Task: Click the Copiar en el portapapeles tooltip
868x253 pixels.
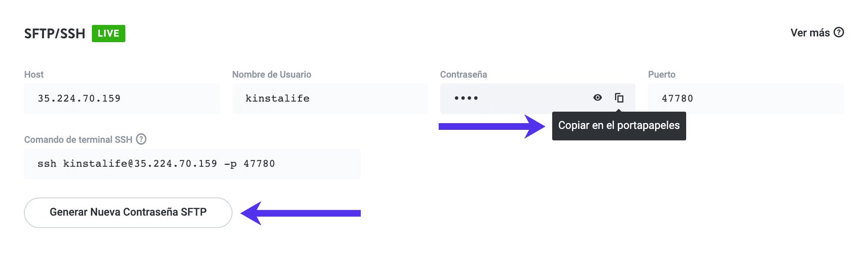Action: coord(619,126)
